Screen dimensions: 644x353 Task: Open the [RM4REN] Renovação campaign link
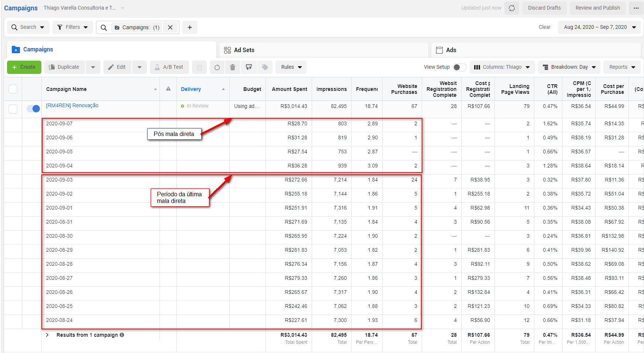click(x=72, y=106)
